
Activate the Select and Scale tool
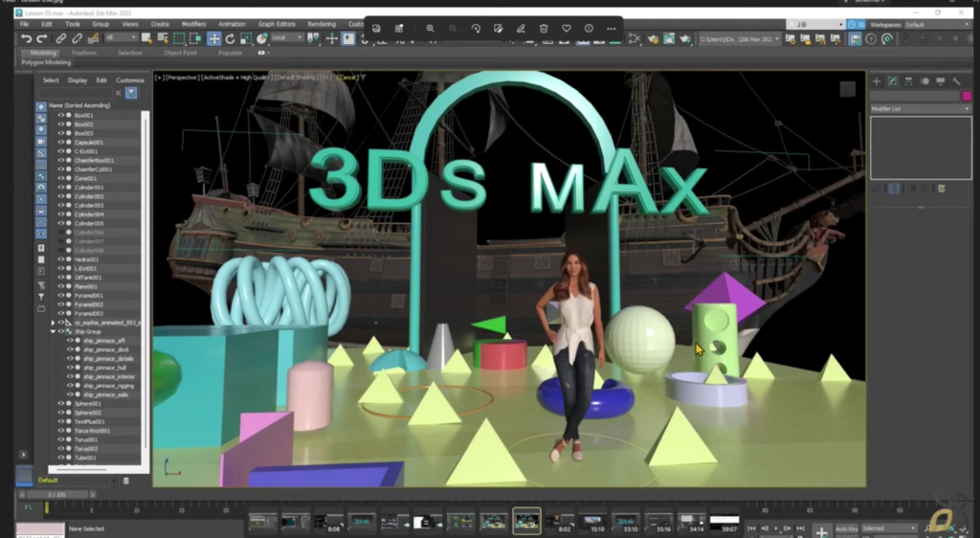246,38
